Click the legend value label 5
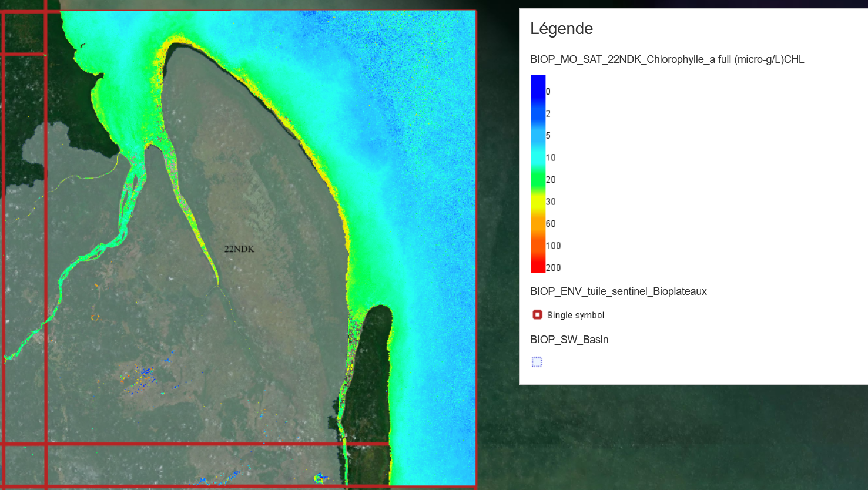This screenshot has width=868, height=490. click(548, 136)
